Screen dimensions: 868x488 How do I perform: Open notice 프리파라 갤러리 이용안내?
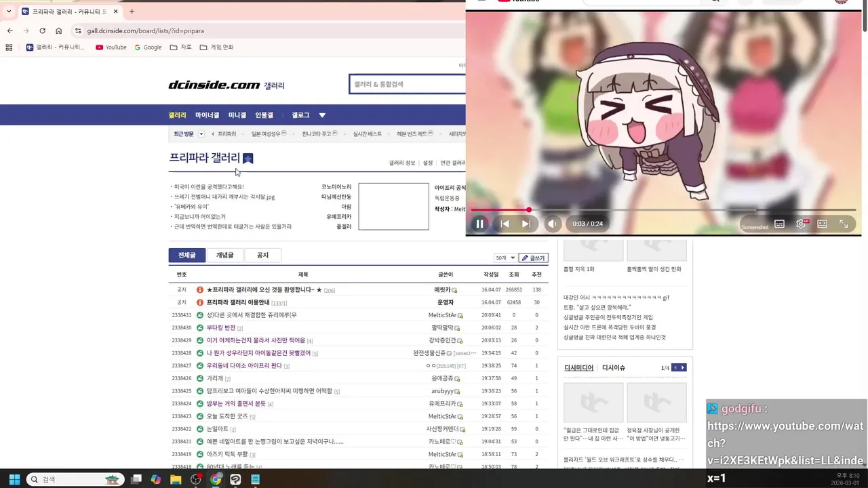(238, 302)
